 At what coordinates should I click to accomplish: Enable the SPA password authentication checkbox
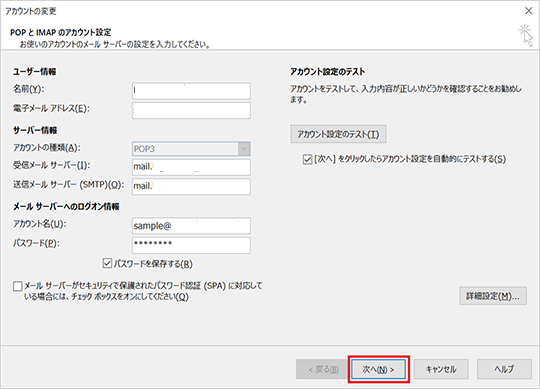[18, 286]
